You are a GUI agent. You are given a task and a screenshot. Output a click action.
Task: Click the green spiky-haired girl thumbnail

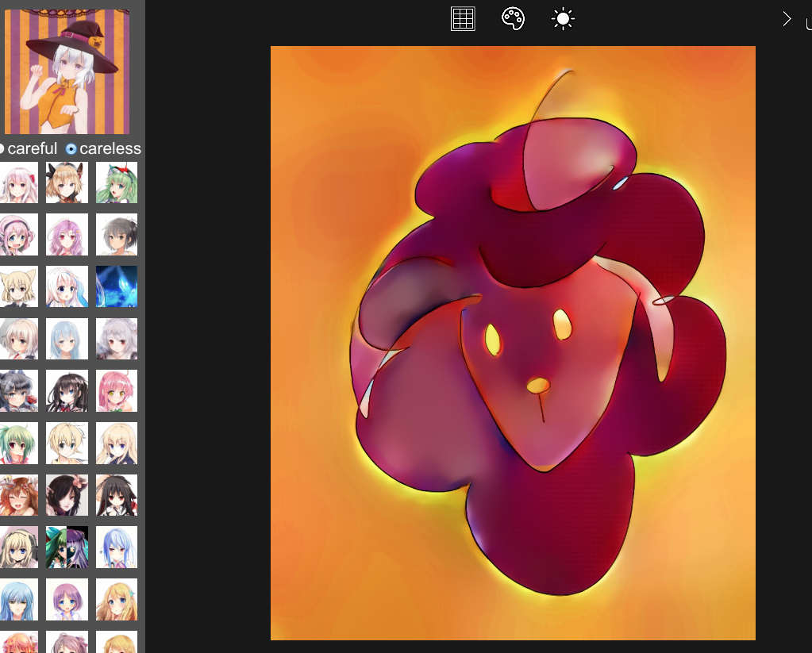tap(18, 444)
